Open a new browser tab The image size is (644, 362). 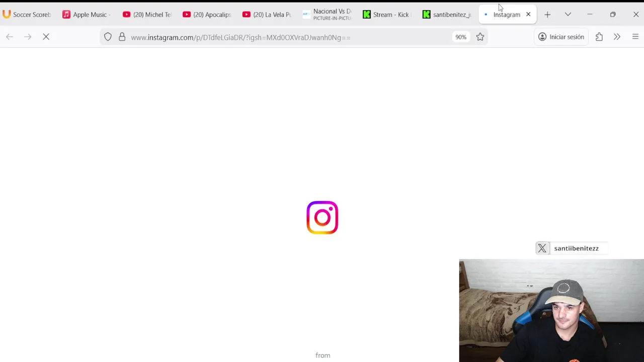[547, 15]
